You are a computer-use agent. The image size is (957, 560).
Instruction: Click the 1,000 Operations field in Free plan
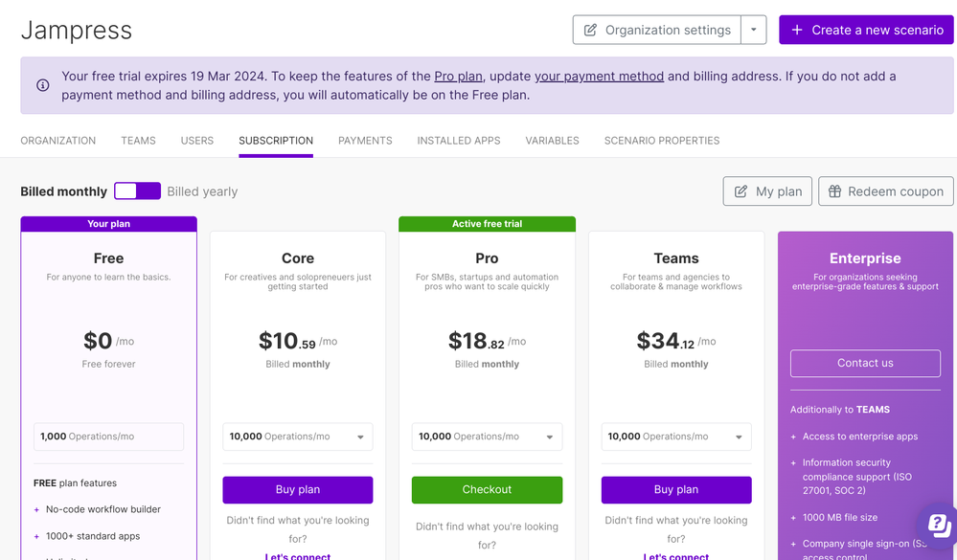coord(107,437)
